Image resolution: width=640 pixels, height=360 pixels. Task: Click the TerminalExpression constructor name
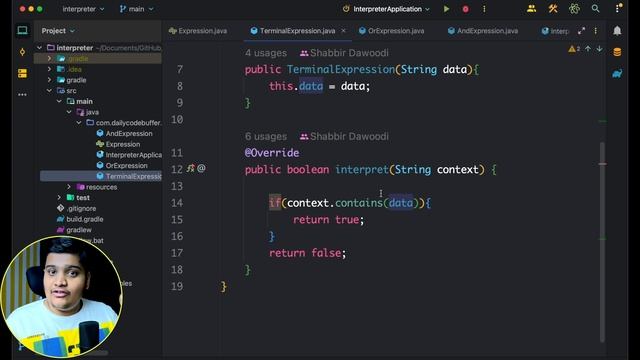341,69
